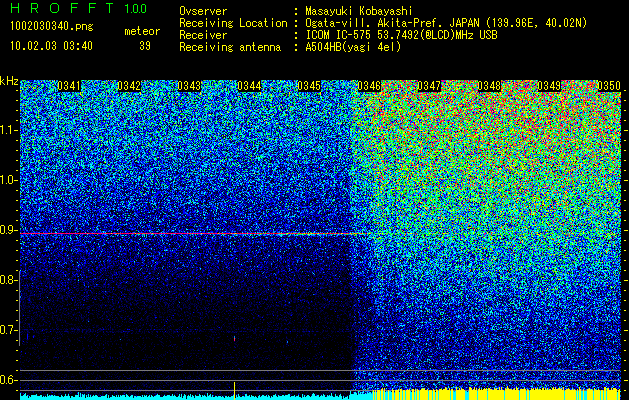
Task: Click the kHz axis unit label
Action: (x=9, y=81)
